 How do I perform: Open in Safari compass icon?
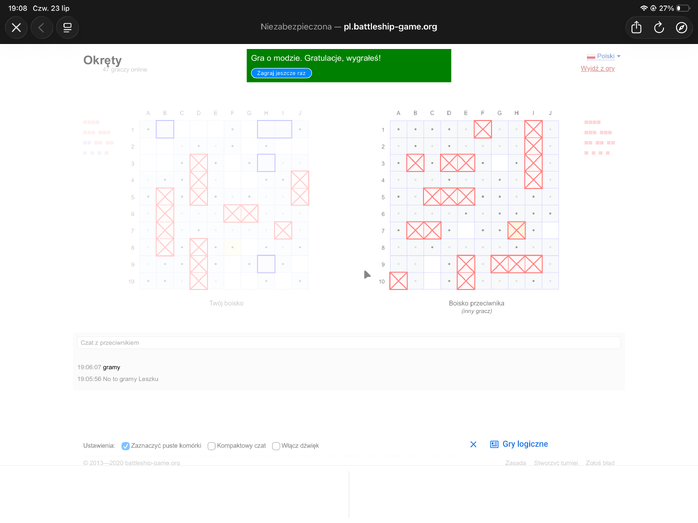681,28
